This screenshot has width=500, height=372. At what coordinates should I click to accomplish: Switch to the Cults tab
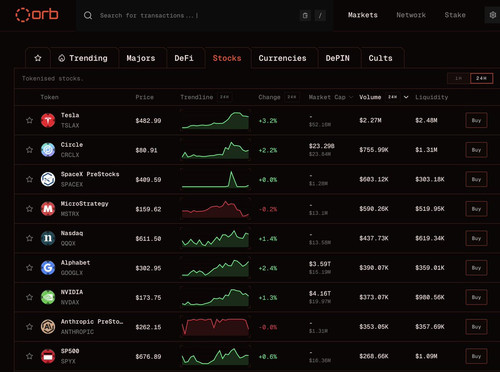(381, 58)
